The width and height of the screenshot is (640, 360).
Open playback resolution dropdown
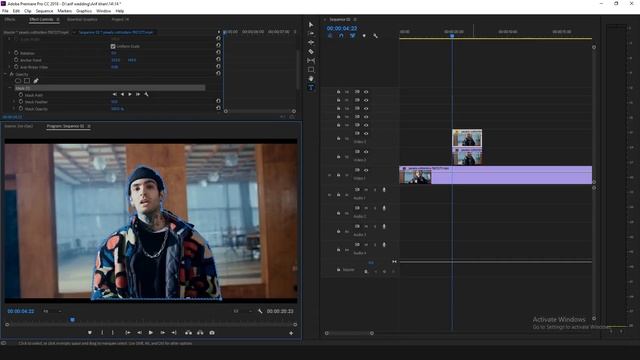tap(242, 311)
